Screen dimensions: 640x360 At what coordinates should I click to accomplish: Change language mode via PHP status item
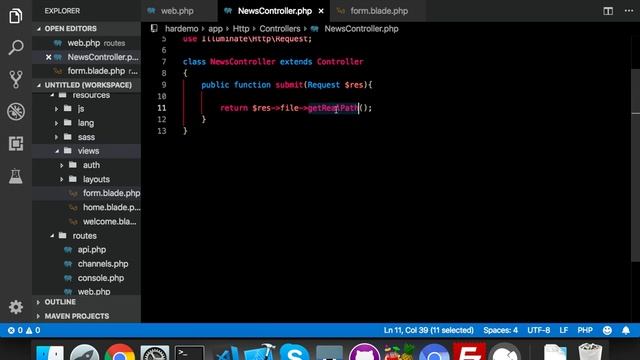585,330
